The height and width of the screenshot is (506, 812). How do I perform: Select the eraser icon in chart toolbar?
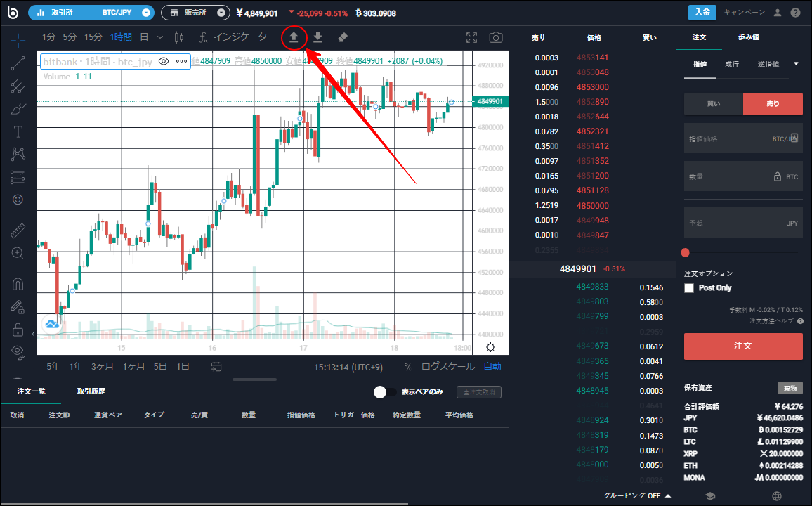[x=342, y=37]
